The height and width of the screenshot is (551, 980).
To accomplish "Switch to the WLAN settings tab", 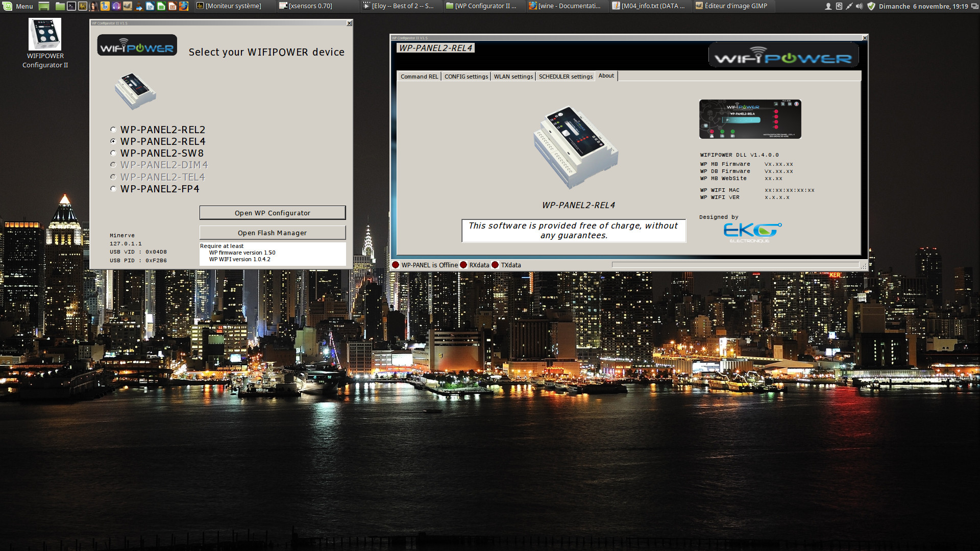I will click(513, 76).
